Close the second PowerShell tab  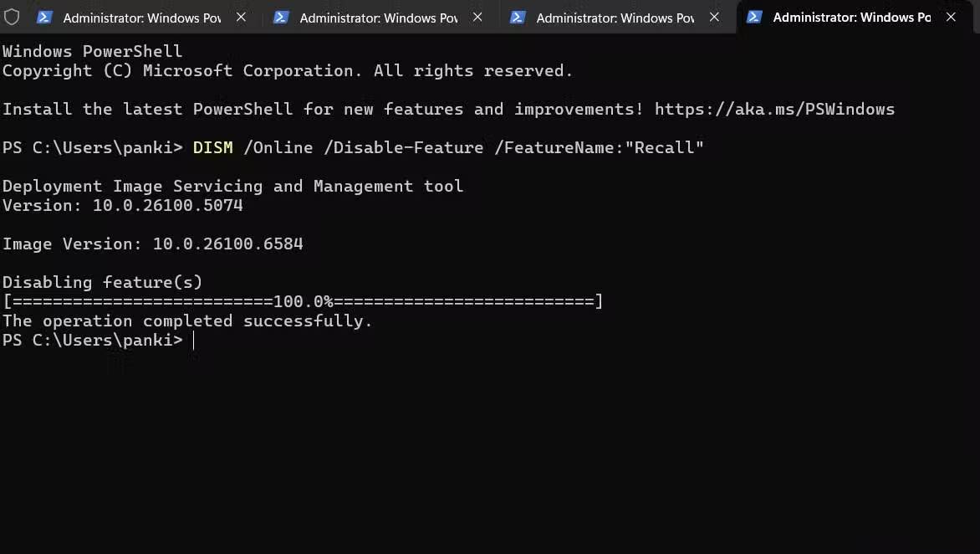click(477, 17)
